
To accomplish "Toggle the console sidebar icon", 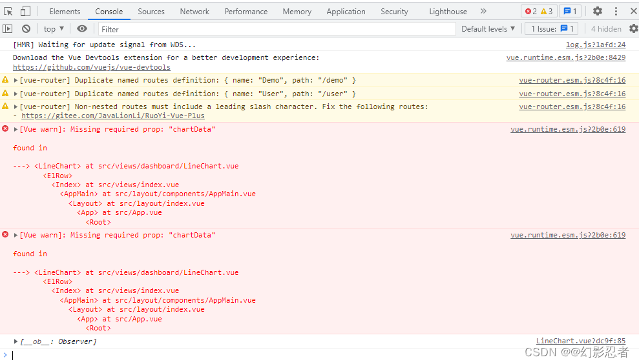I will coord(7,28).
